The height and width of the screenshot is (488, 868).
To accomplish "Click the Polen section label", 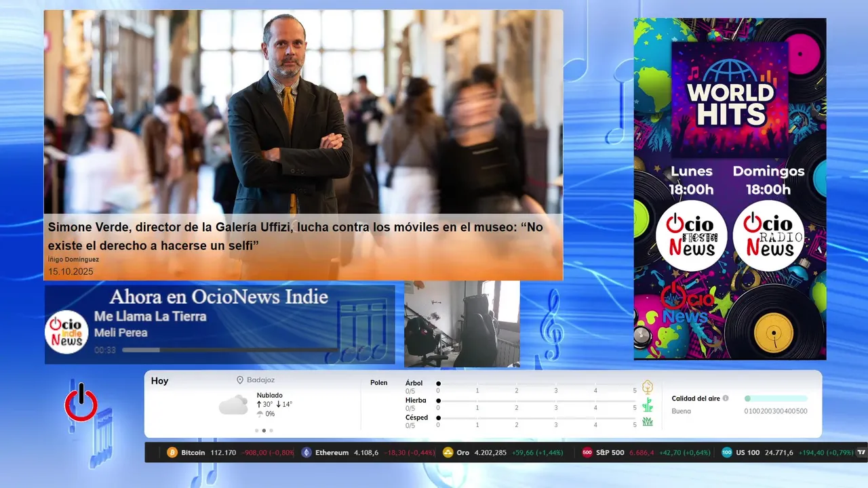I will [379, 383].
